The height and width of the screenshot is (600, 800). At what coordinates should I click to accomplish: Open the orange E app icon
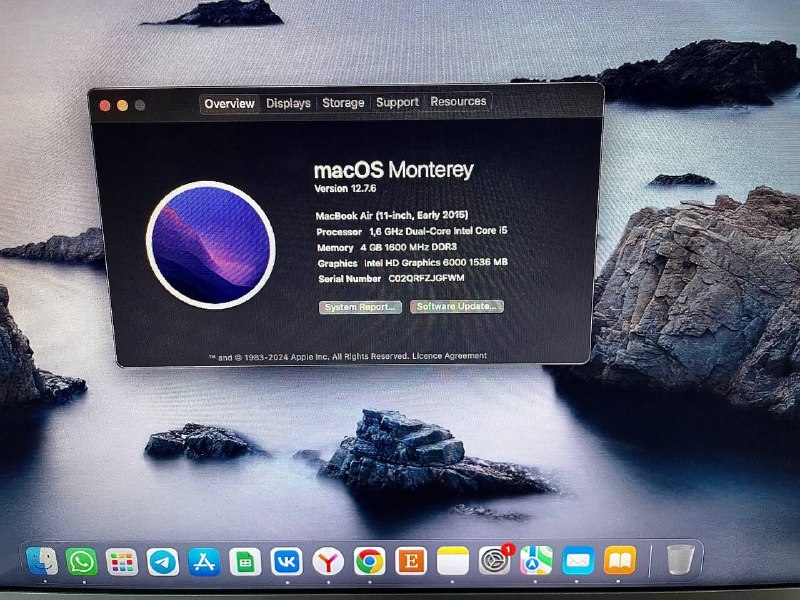[410, 562]
